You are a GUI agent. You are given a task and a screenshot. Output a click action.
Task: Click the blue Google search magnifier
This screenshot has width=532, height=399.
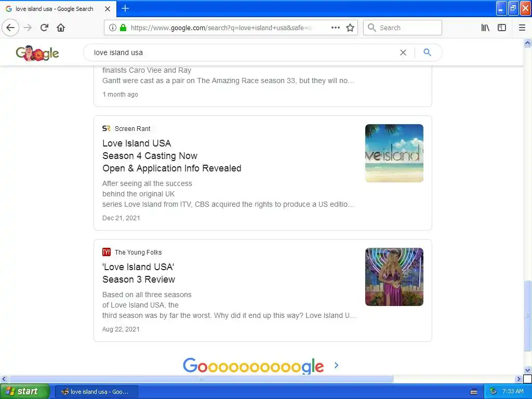[428, 52]
